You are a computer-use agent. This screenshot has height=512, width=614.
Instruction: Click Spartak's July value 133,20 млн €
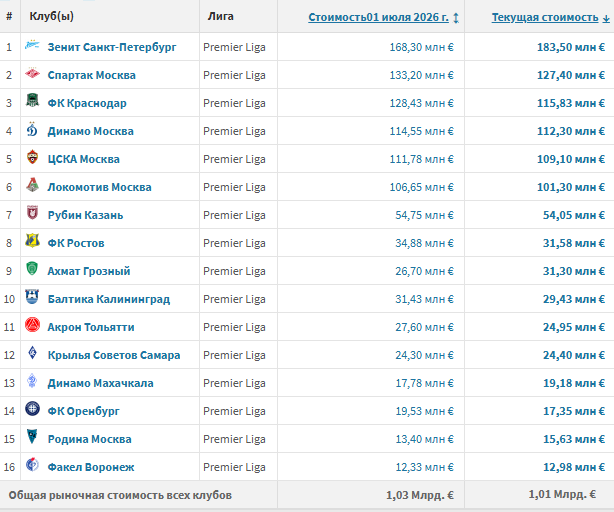[421, 75]
